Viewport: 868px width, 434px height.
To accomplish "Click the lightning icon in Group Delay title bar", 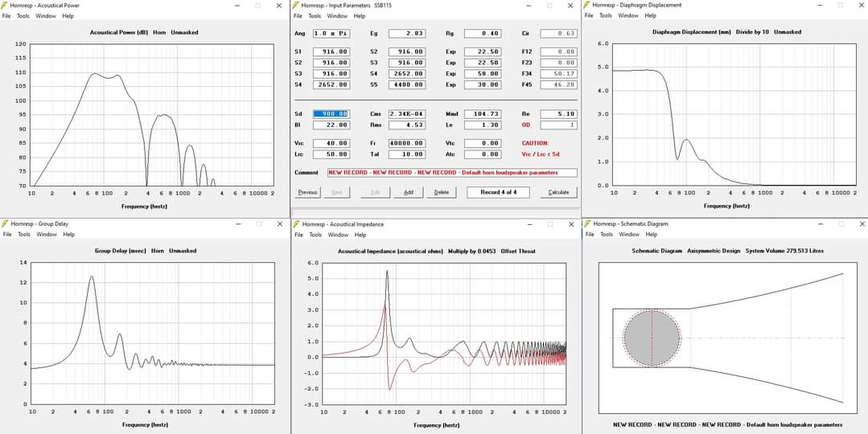I will (x=6, y=224).
